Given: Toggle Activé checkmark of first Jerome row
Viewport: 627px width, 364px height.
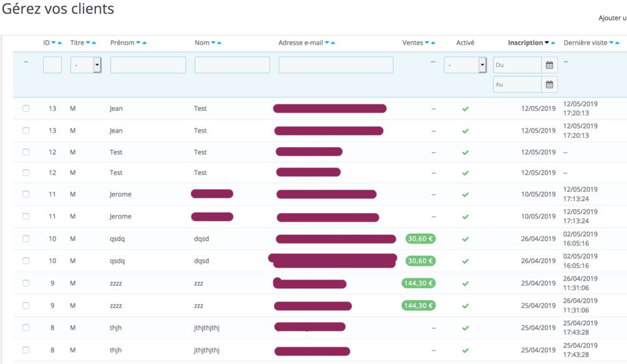Looking at the screenshot, I should pyautogui.click(x=465, y=195).
